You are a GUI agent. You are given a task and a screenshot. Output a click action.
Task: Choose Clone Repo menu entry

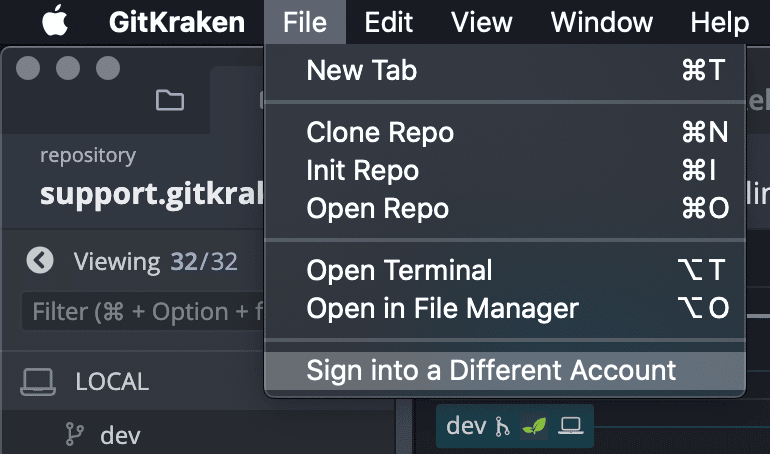(380, 132)
